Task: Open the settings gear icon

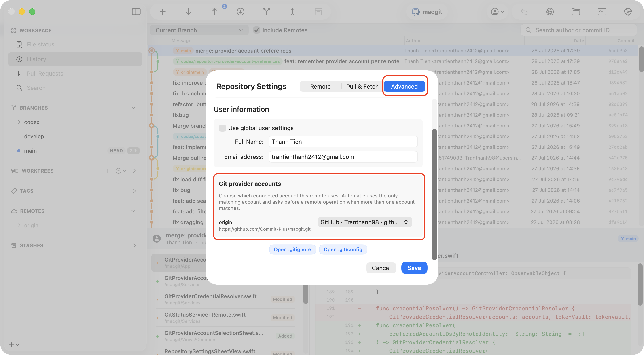Action: [x=628, y=12]
